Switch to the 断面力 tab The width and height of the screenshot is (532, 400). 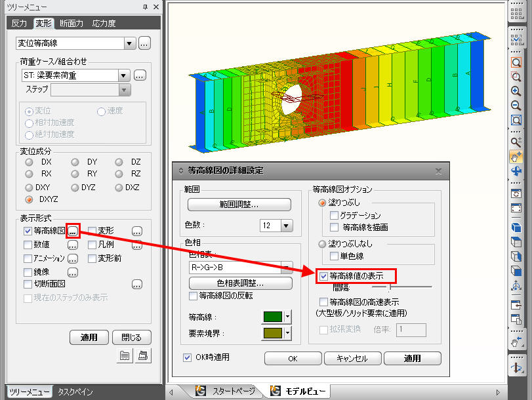71,24
